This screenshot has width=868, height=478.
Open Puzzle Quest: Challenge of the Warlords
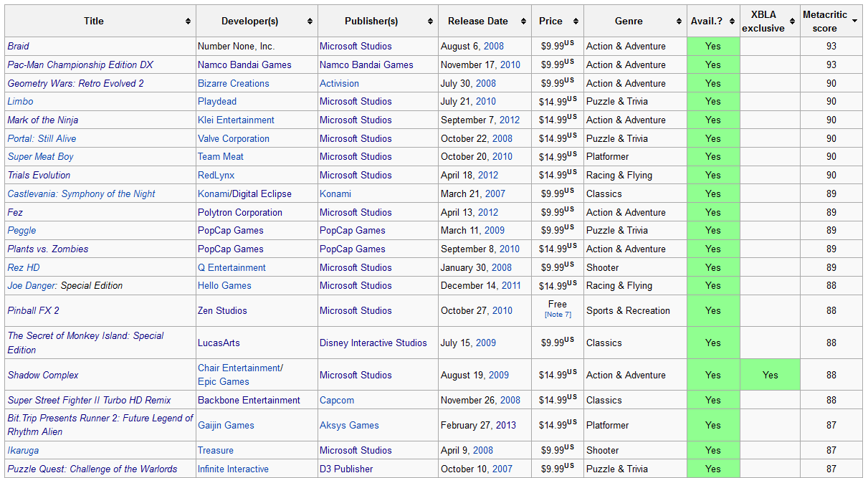point(92,469)
